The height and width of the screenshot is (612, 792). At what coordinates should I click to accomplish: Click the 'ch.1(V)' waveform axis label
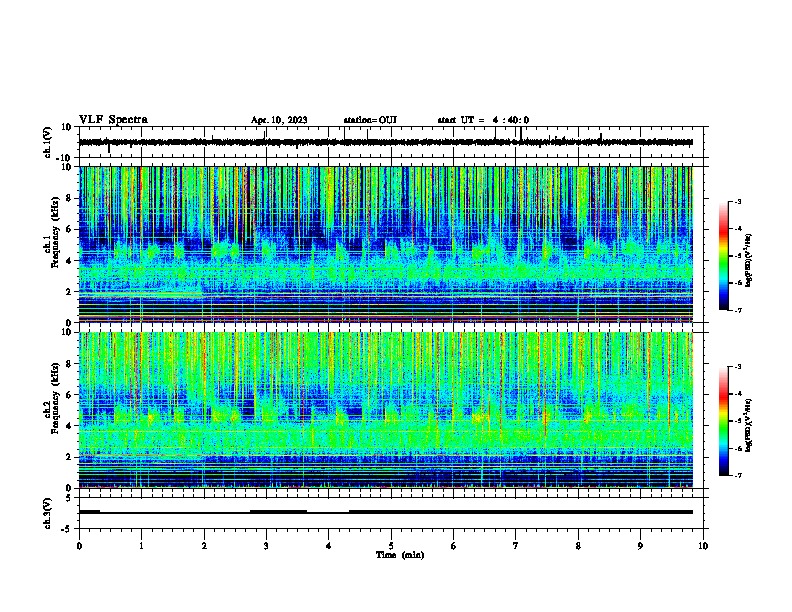[x=48, y=142]
